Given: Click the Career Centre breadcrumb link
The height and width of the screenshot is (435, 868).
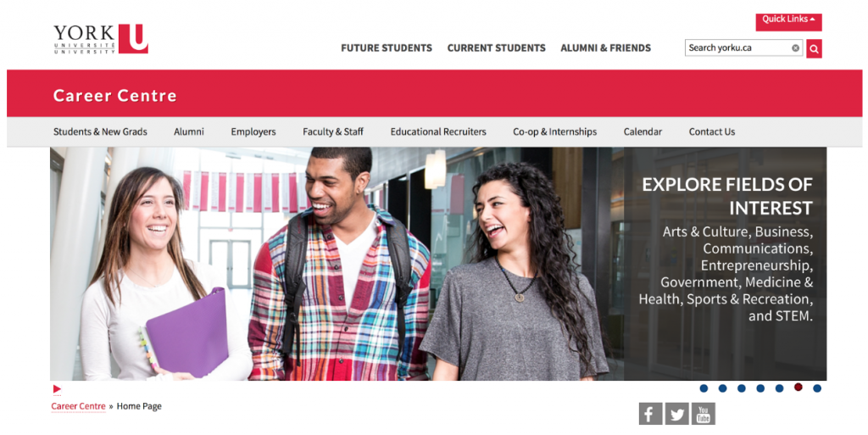Looking at the screenshot, I should [x=78, y=406].
